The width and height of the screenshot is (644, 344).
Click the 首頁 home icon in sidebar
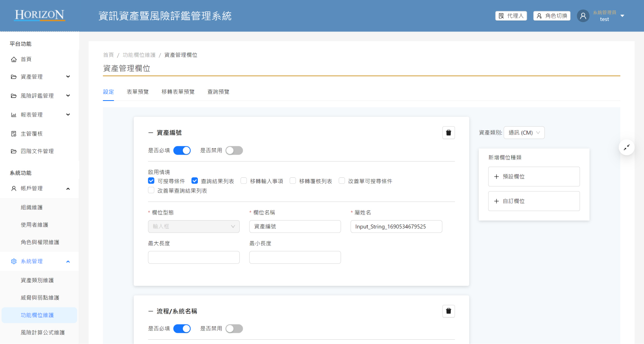(x=14, y=59)
